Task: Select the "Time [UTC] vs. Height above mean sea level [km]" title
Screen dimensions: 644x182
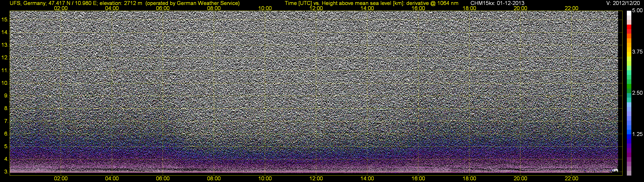Action: pyautogui.click(x=345, y=3)
